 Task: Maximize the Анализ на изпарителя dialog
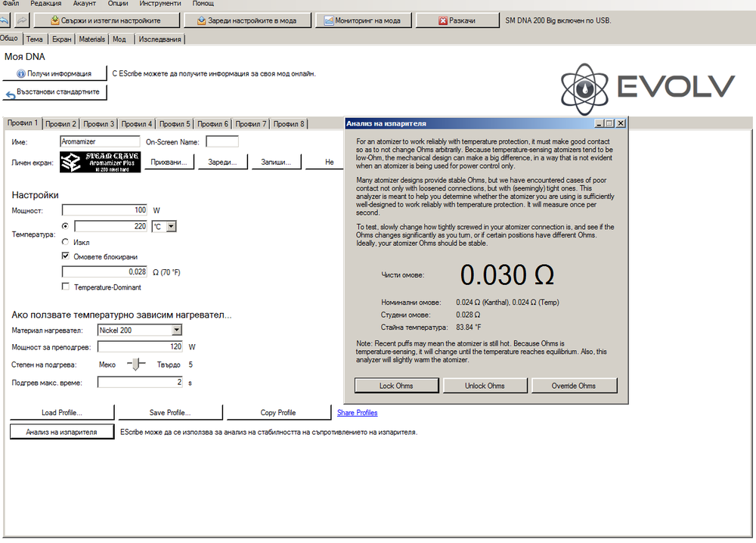[x=609, y=123]
